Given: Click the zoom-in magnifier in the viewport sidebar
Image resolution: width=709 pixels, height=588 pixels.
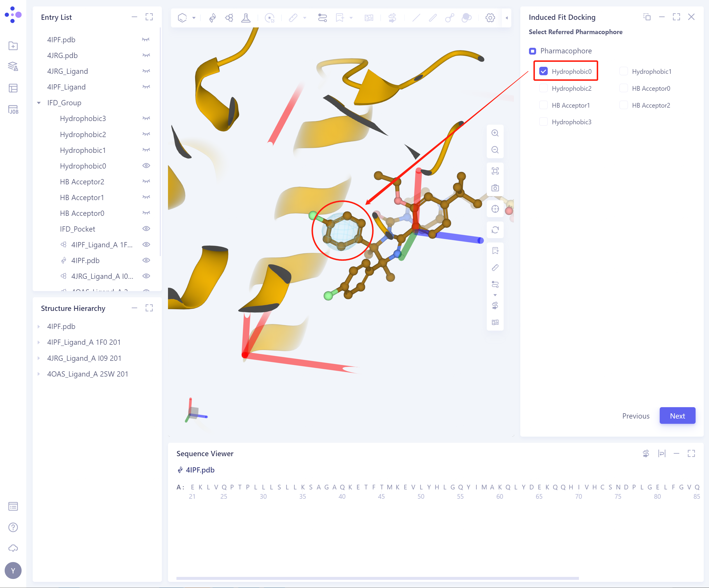Looking at the screenshot, I should click(x=495, y=133).
